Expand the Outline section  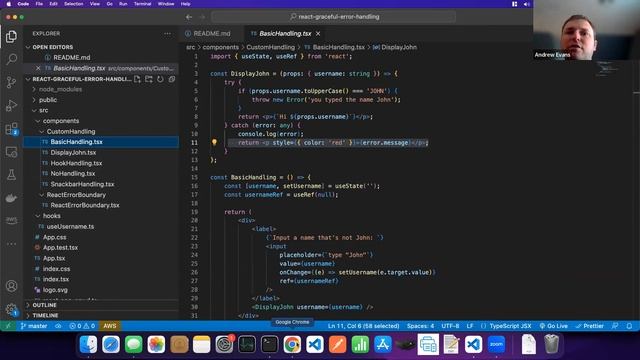[x=44, y=305]
